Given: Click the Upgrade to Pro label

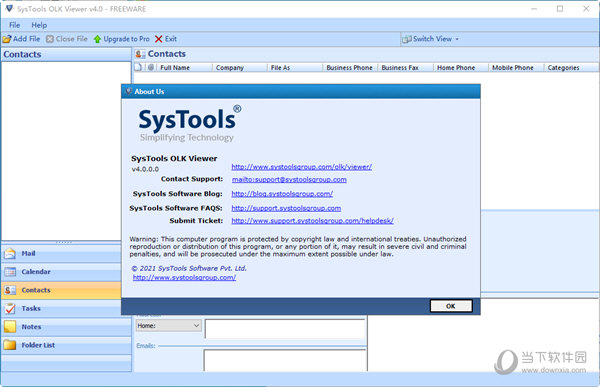Looking at the screenshot, I should 127,39.
